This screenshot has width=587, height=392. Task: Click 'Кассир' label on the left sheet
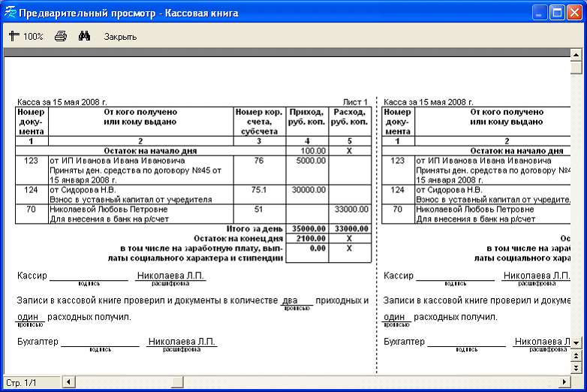click(32, 276)
